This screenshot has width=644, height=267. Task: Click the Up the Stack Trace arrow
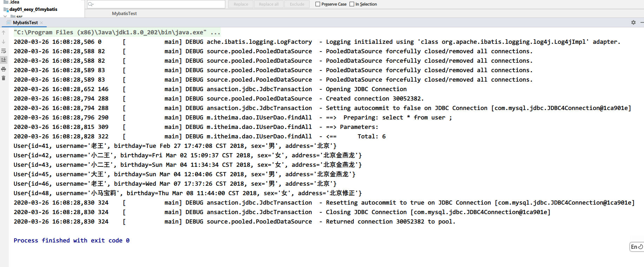4,33
